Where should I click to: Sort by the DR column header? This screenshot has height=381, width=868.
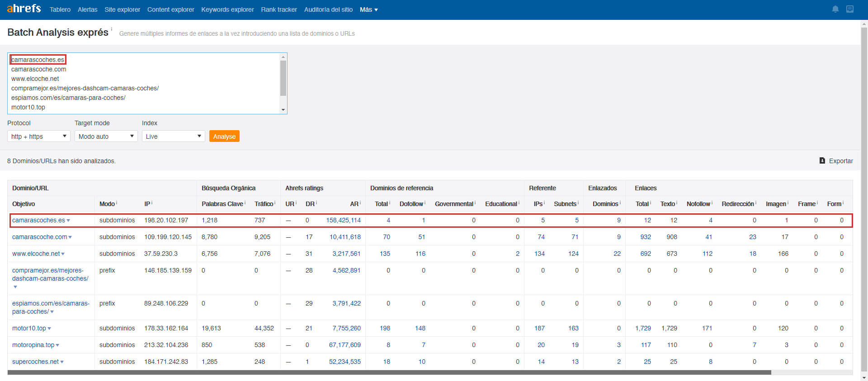(310, 204)
